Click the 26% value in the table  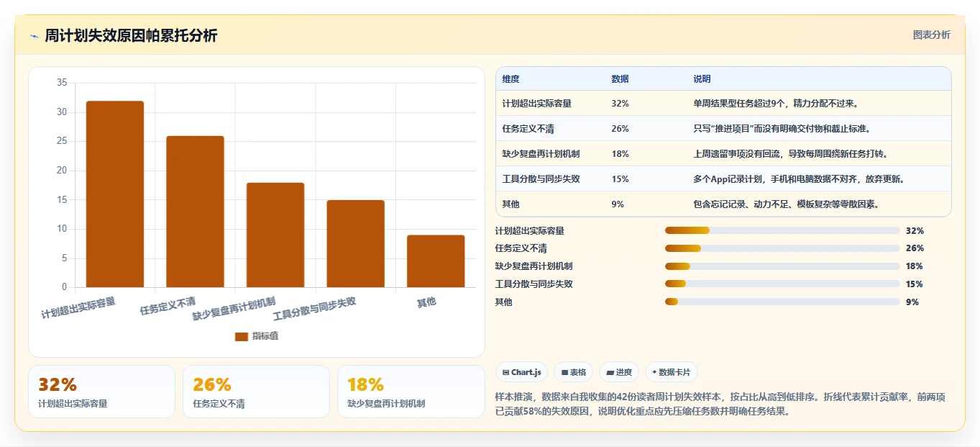click(620, 129)
